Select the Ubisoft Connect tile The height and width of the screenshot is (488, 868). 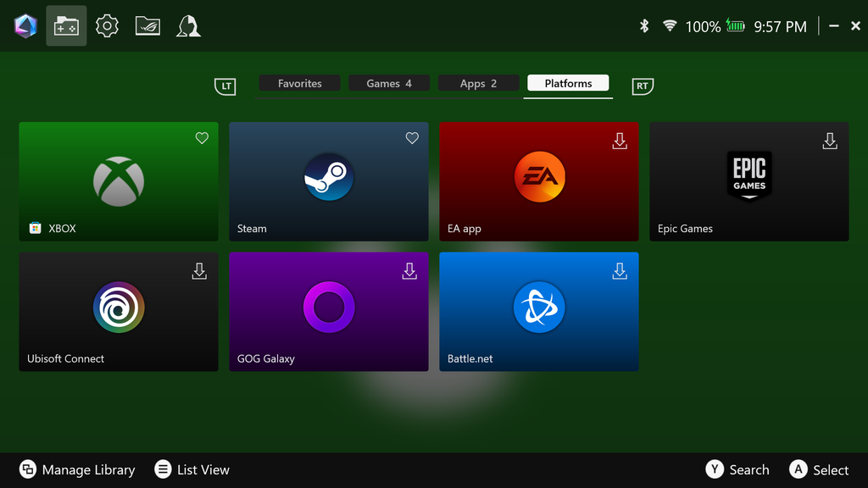pos(119,312)
